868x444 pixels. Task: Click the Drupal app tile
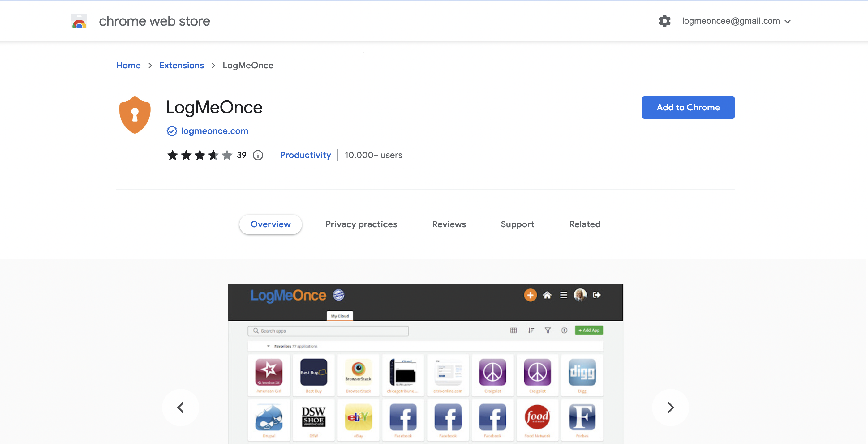click(269, 420)
